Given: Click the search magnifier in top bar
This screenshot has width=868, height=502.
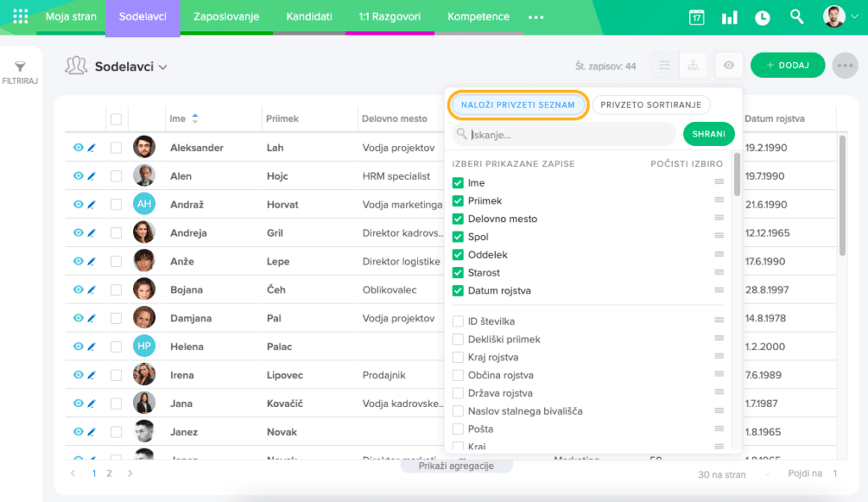Looking at the screenshot, I should coord(797,17).
